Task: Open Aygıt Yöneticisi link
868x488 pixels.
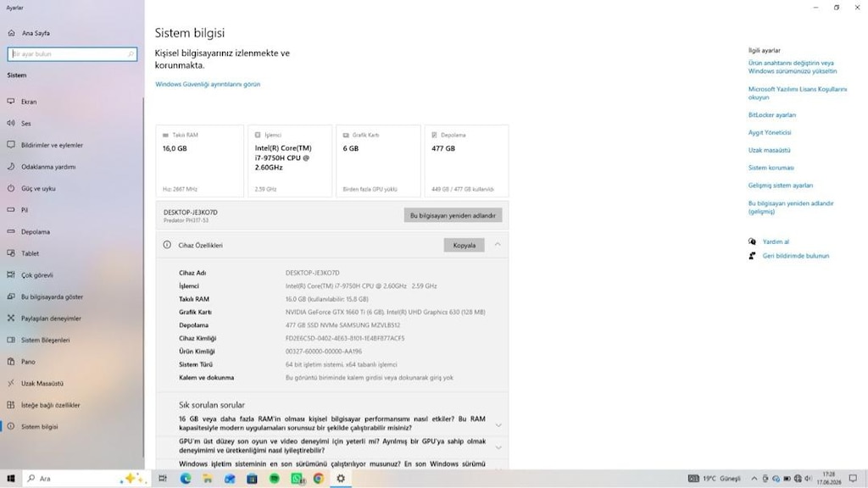Action: coord(770,133)
